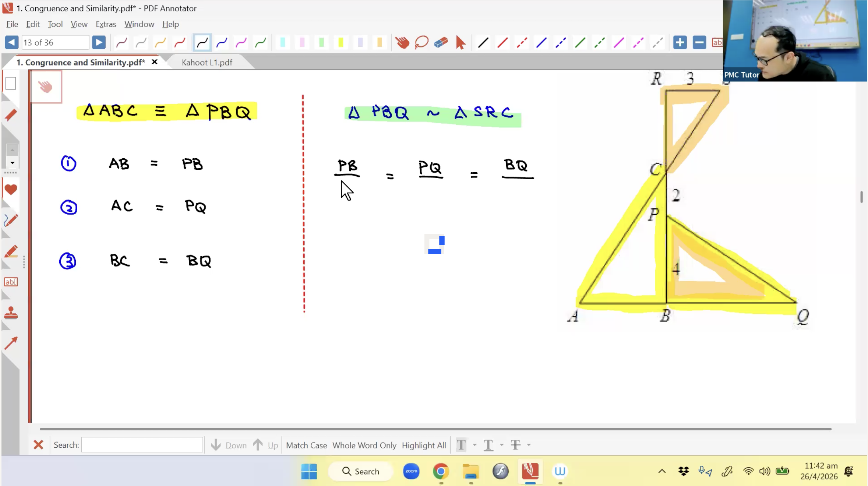Viewport: 868px width, 486px height.
Task: Select the gray pen preset
Action: tap(141, 43)
